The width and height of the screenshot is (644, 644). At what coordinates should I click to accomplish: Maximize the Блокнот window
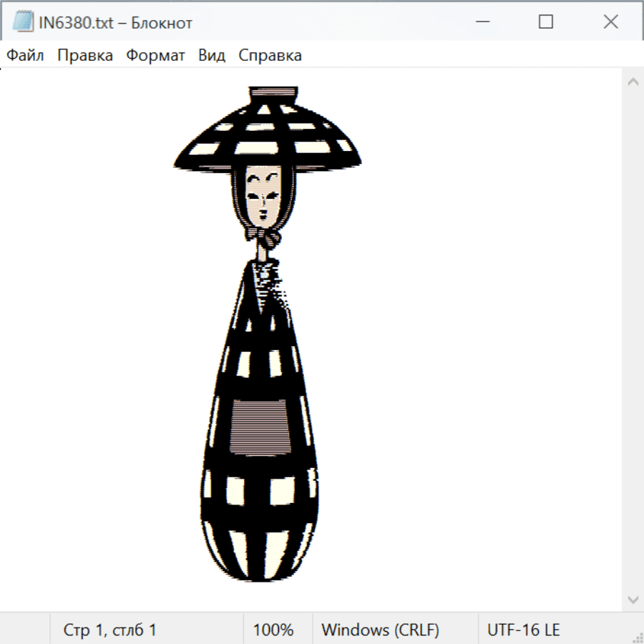[545, 22]
